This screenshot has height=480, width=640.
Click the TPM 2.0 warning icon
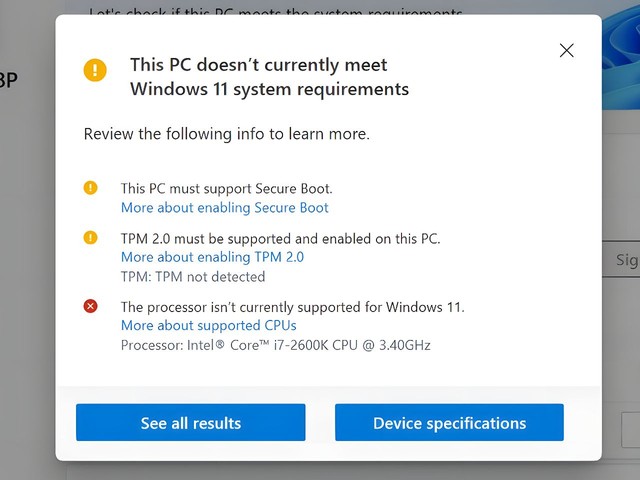point(91,237)
